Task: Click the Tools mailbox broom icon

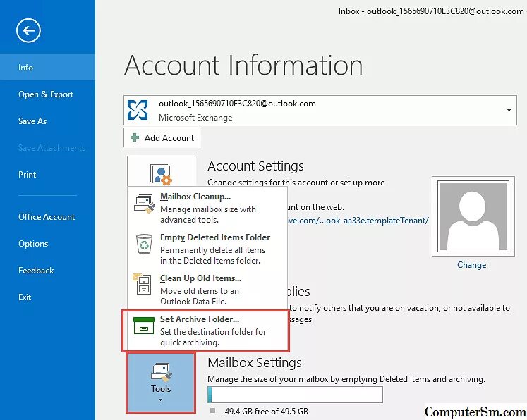Action: [x=162, y=372]
